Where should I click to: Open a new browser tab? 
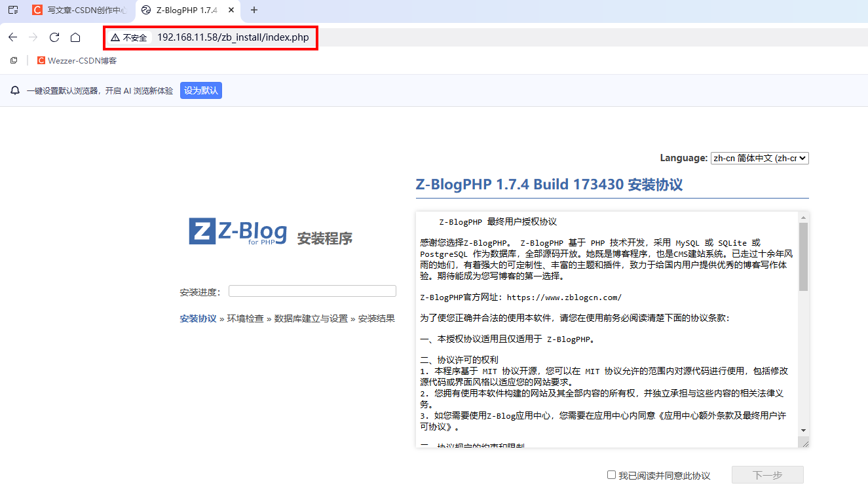254,10
